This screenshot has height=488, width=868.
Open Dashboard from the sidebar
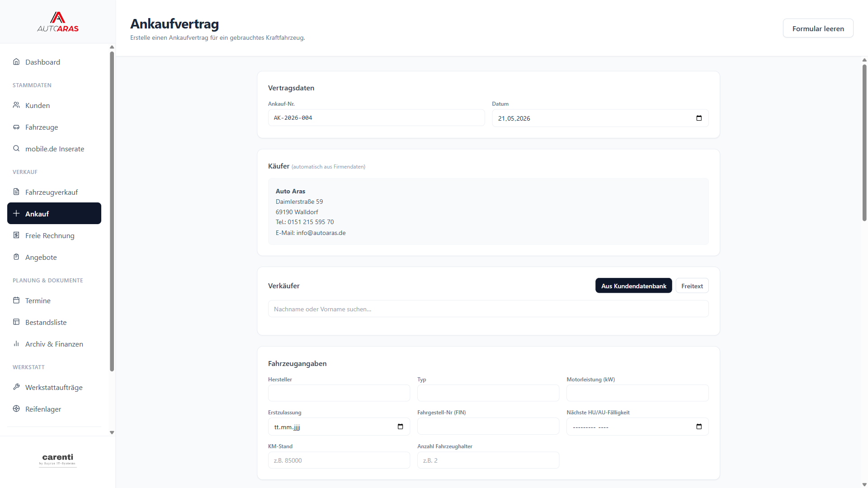pyautogui.click(x=54, y=62)
